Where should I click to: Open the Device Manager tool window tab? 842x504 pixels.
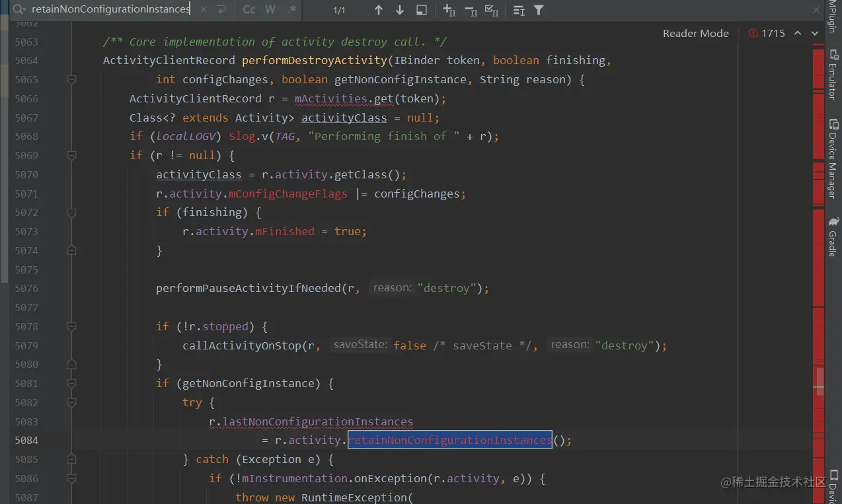pos(833,159)
